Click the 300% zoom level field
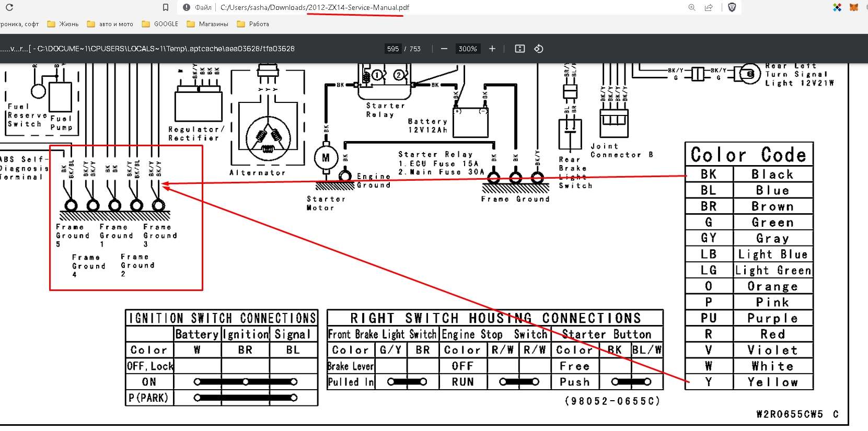 pos(468,49)
